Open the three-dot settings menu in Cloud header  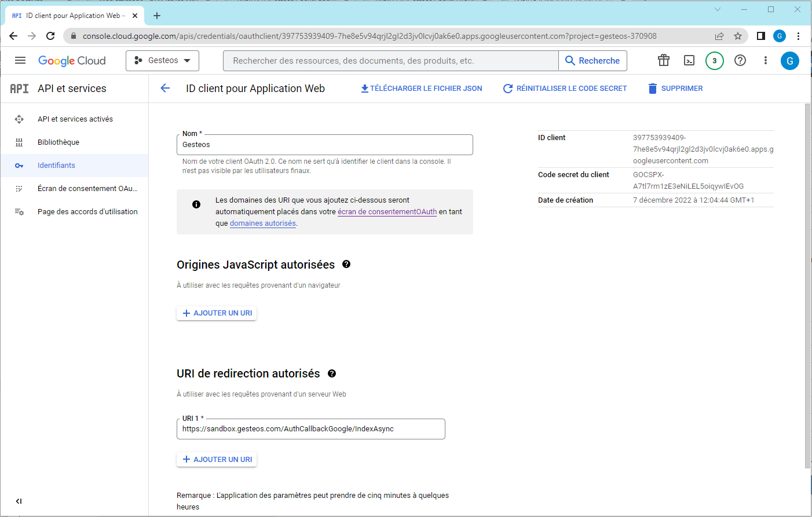coord(766,61)
